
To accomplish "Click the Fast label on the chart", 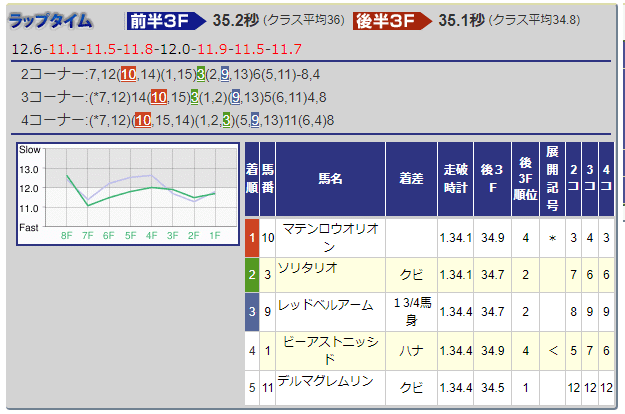I will (29, 228).
